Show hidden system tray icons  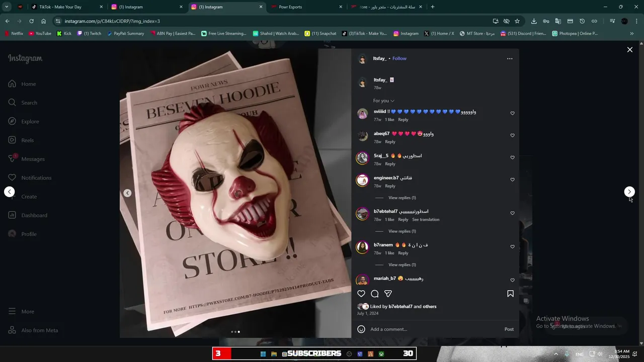pos(556,354)
